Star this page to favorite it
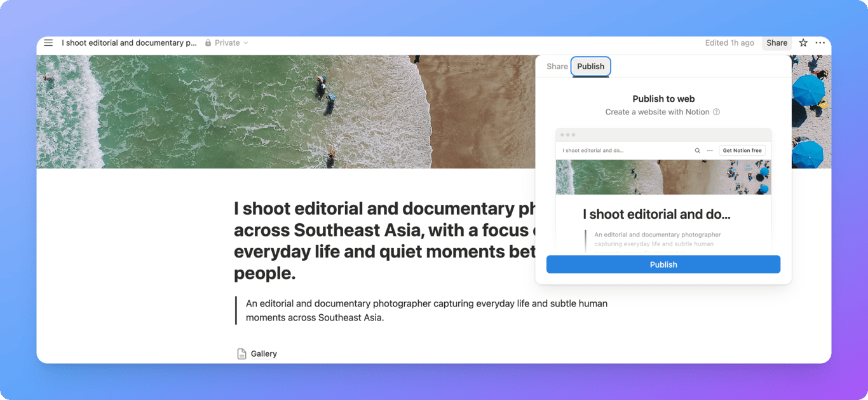This screenshot has height=400, width=868. (x=803, y=43)
